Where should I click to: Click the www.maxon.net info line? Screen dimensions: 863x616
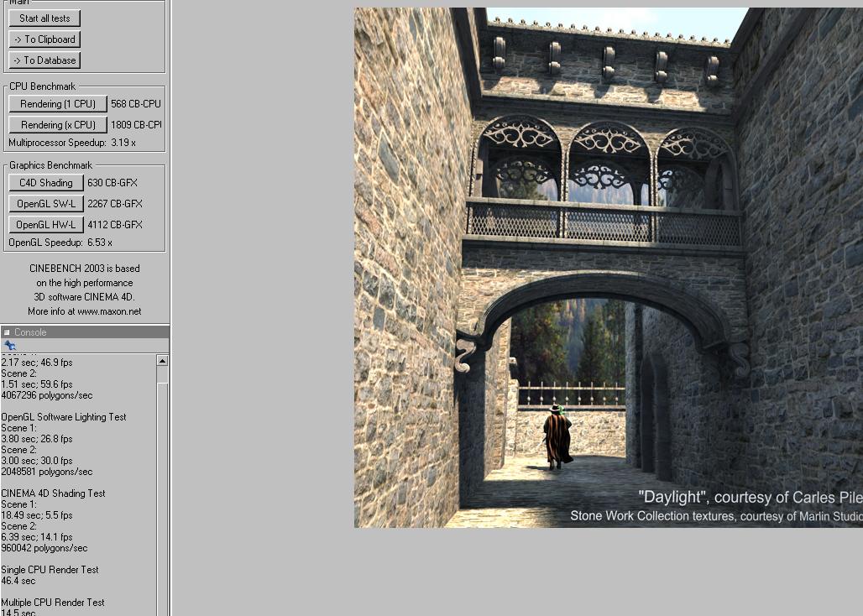[x=85, y=311]
